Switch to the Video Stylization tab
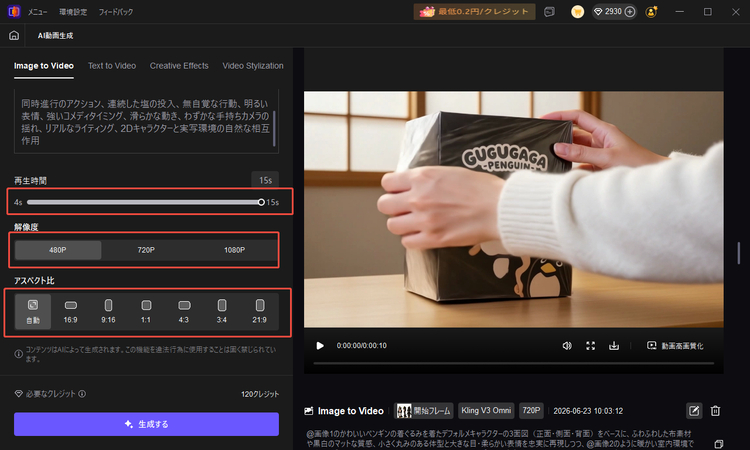The image size is (750, 450). [x=253, y=66]
